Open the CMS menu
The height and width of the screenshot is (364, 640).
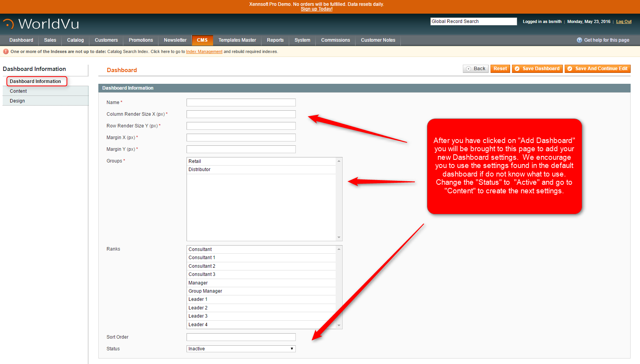coord(202,40)
